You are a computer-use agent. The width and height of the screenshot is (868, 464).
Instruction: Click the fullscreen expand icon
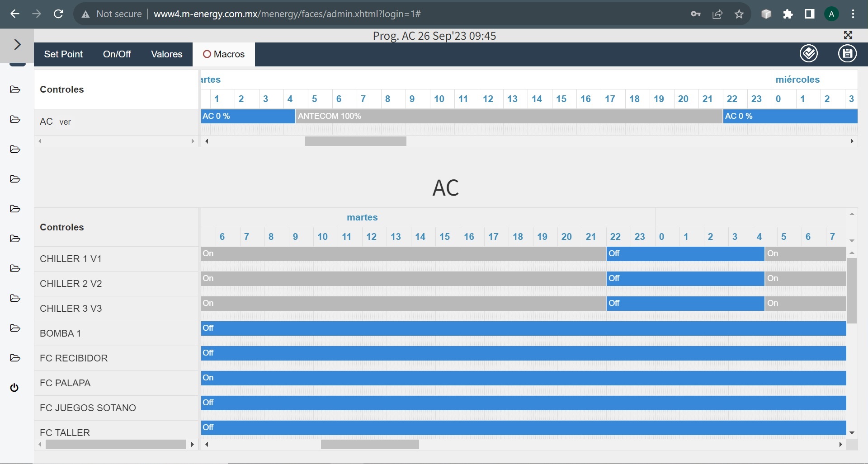coord(848,35)
